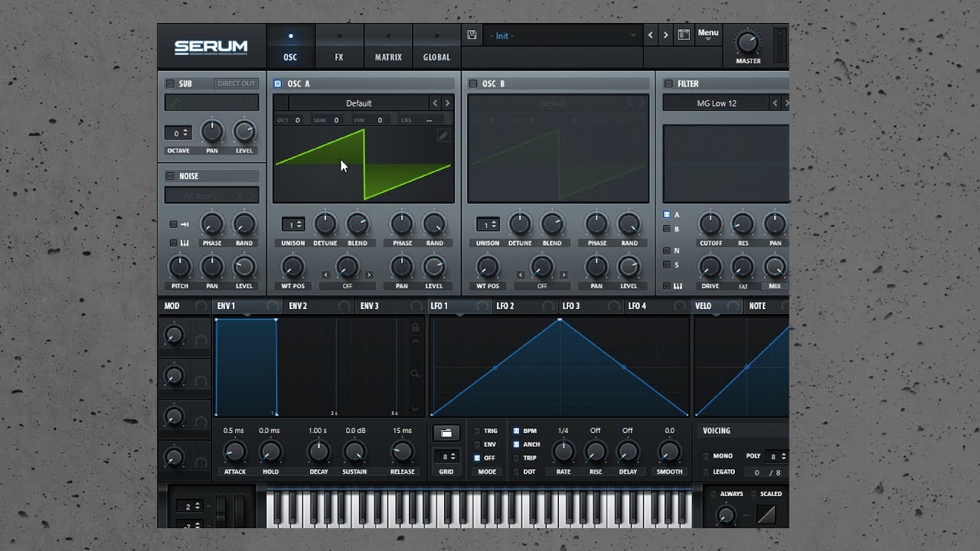Enable the FILTER section

click(668, 83)
